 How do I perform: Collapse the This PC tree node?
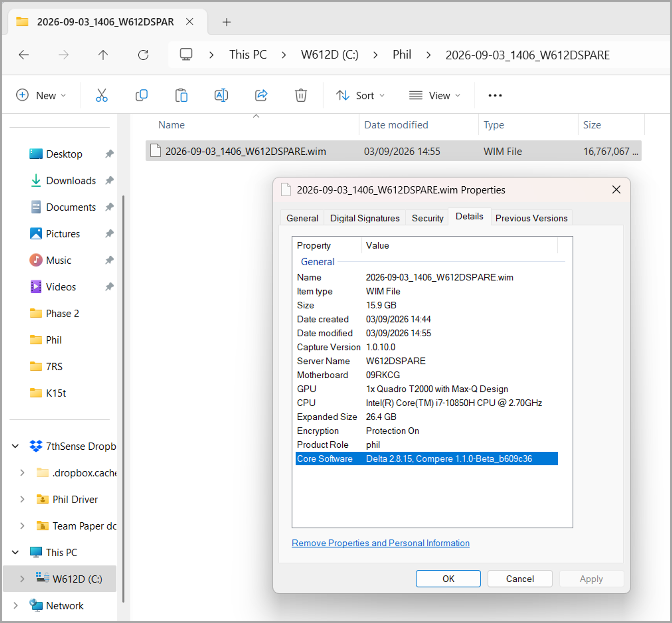point(15,552)
